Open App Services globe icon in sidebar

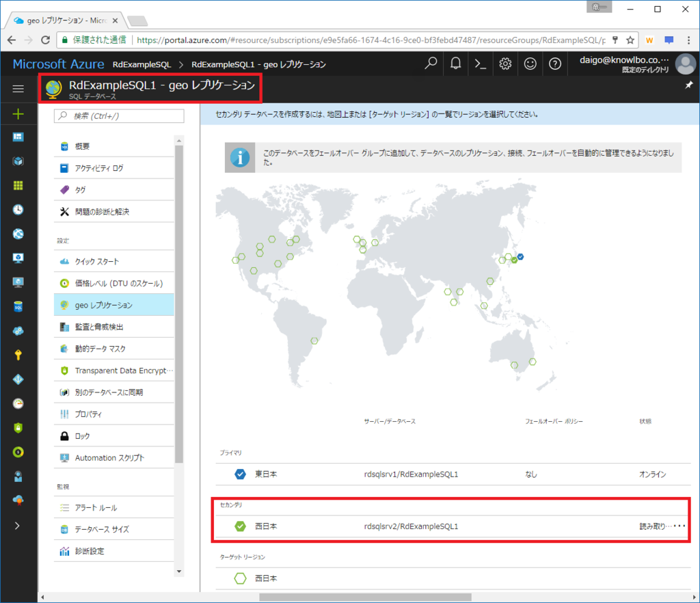coord(18,234)
